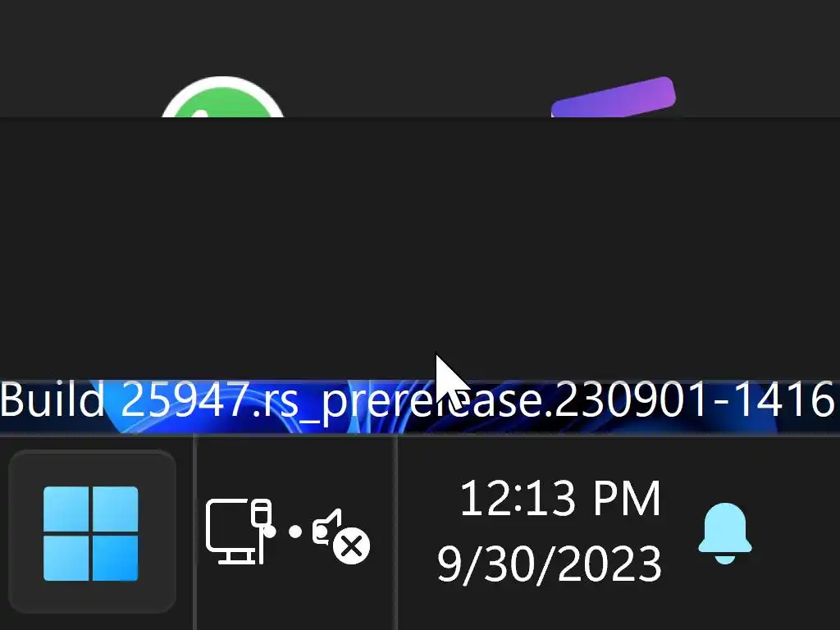
Task: Click the vertical divider beside the network icon
Action: pos(195,533)
